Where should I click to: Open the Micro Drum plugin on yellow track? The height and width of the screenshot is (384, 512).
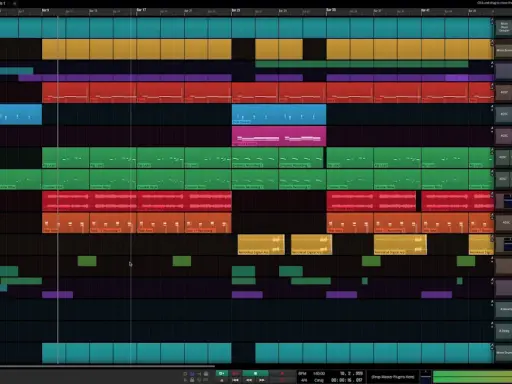[x=504, y=50]
